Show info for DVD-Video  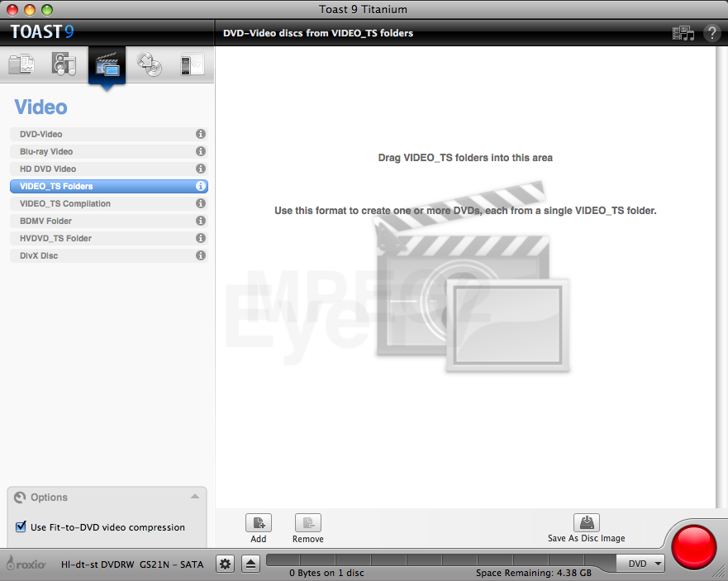(x=201, y=134)
